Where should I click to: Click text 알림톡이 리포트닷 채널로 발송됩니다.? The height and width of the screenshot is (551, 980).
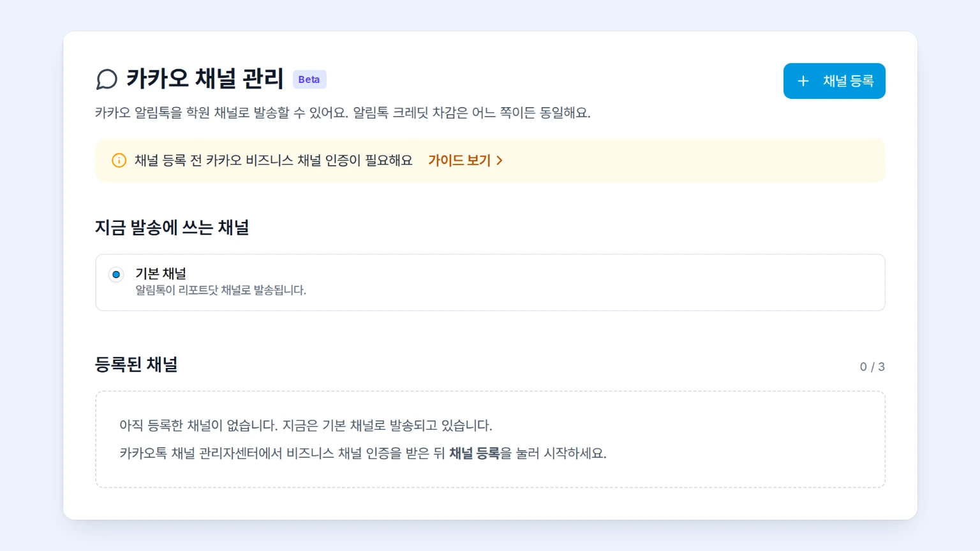point(221,290)
